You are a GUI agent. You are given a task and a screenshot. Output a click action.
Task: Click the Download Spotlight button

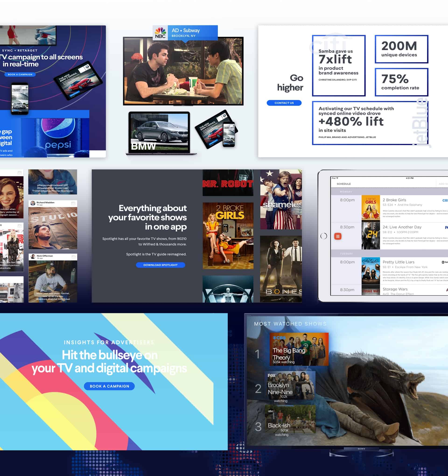tap(161, 265)
